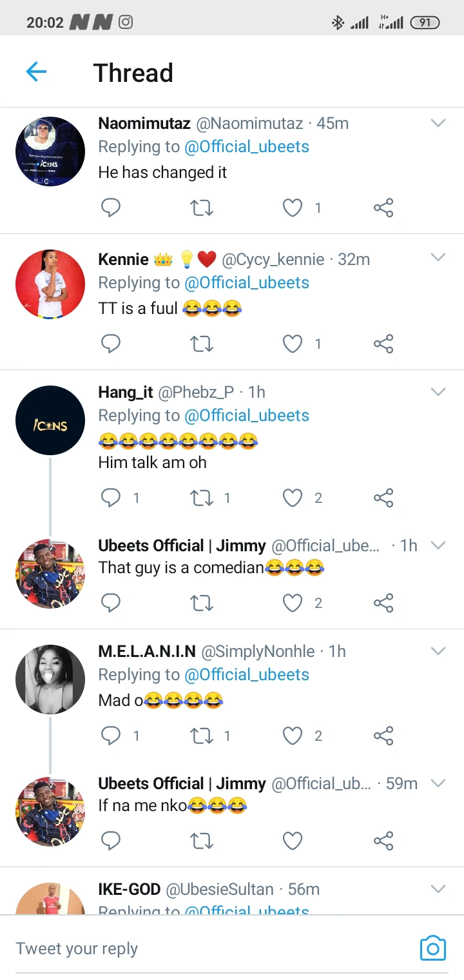Open chevron menu on M.E.L.A.N.I.N's tweet
This screenshot has height=980, width=464.
click(x=438, y=651)
